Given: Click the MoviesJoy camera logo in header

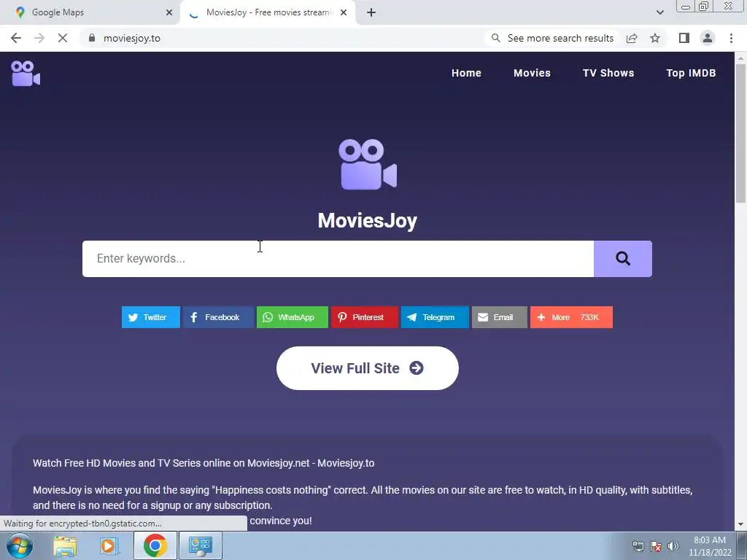Looking at the screenshot, I should 26,74.
